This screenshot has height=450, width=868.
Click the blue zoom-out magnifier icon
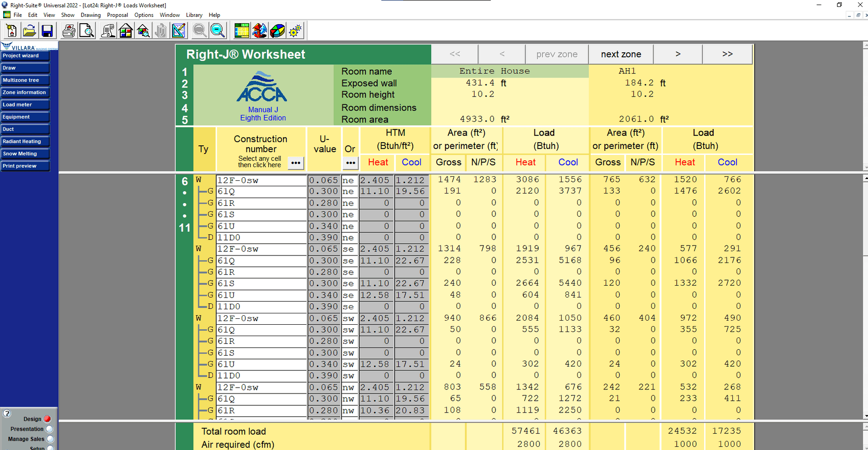click(x=218, y=31)
